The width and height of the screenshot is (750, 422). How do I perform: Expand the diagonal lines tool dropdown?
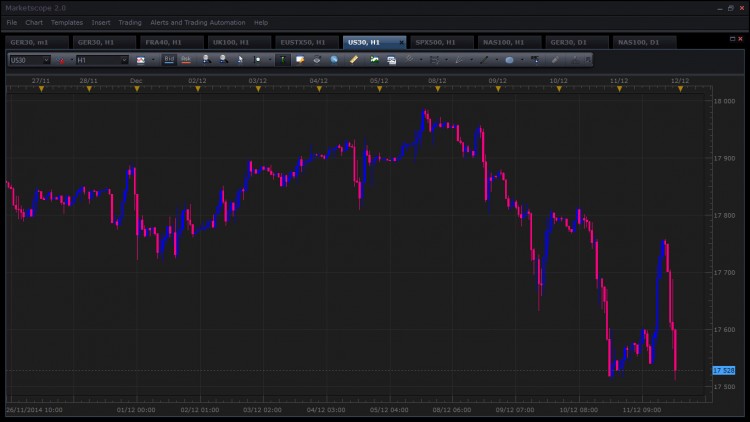click(x=421, y=60)
